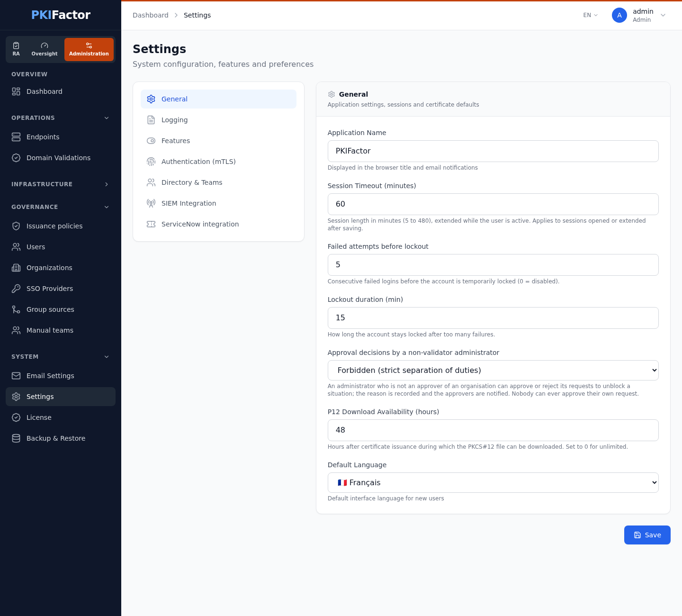Viewport: 682px width, 616px height.
Task: Click the Features toggle icon
Action: (x=151, y=141)
